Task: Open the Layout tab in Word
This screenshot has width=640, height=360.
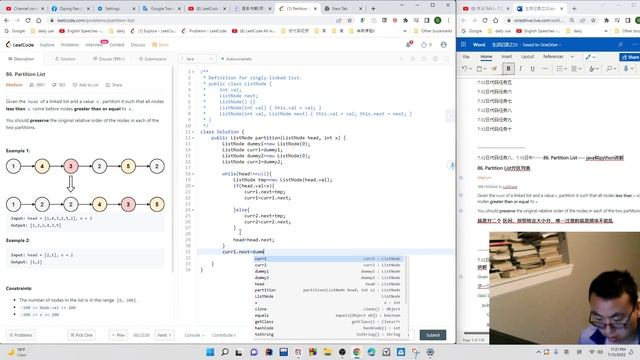Action: tap(527, 57)
